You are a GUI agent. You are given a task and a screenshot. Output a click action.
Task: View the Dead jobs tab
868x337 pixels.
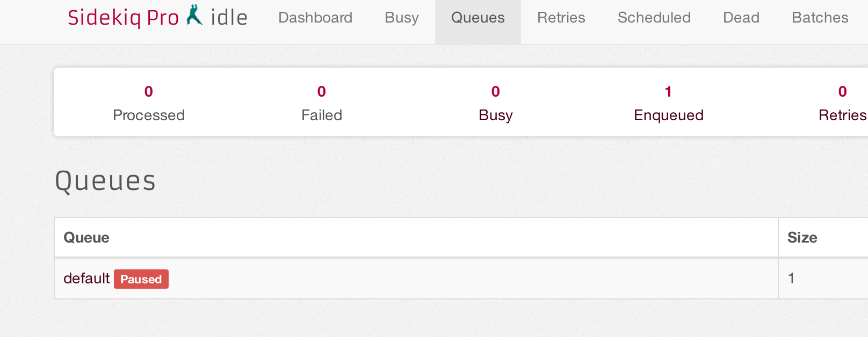click(741, 18)
